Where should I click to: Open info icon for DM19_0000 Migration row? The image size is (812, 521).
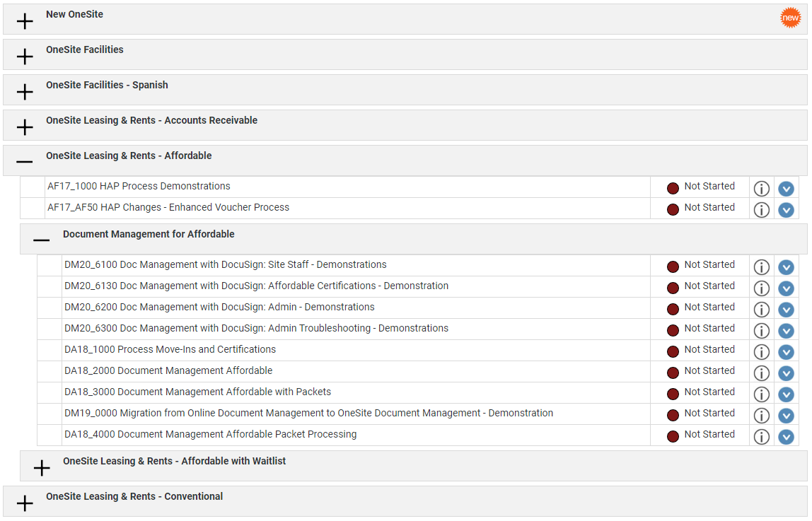[761, 416]
